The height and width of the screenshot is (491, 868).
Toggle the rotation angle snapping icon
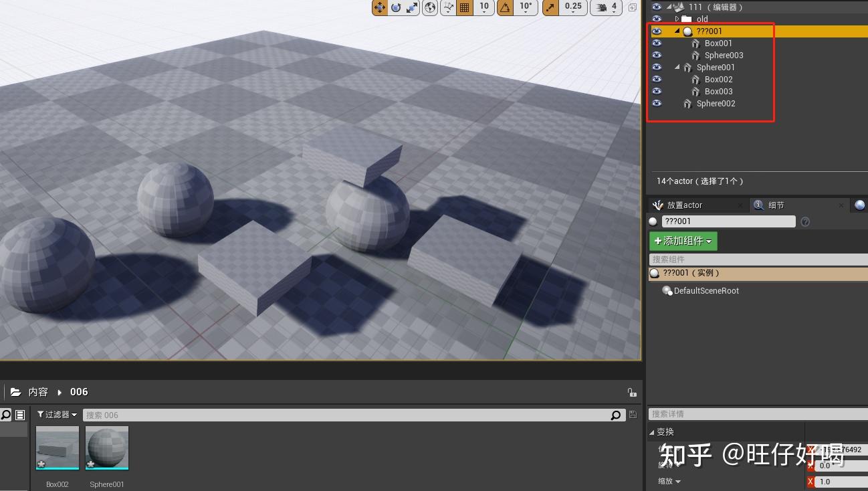(506, 8)
